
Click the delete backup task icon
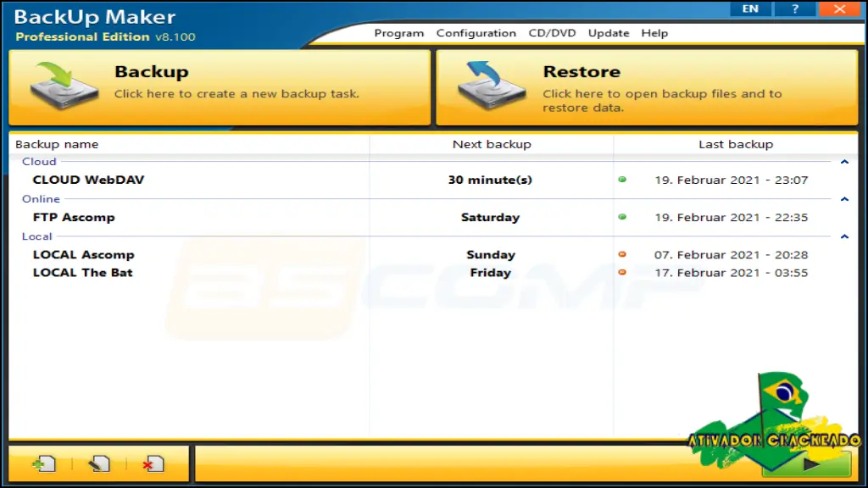pos(153,463)
